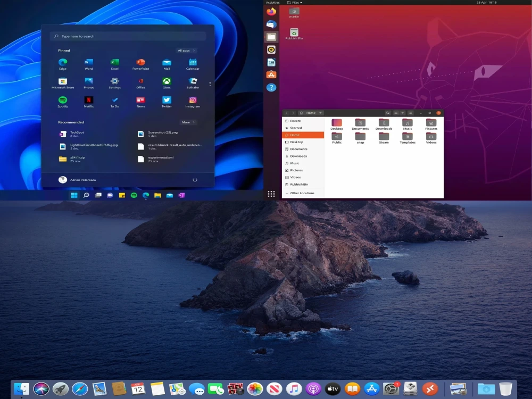Open Trash in the macOS Dock
Image resolution: width=532 pixels, height=399 pixels.
[x=505, y=389]
